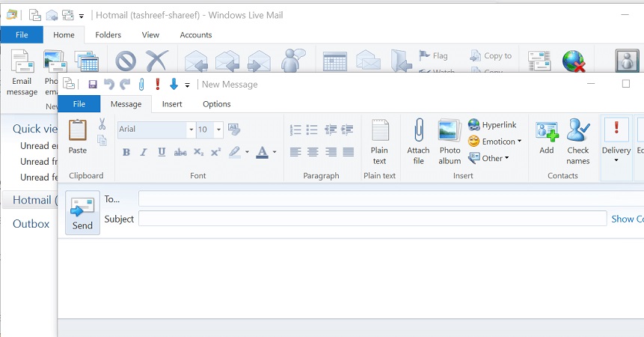Viewport: 644px width, 337px height.
Task: Click the Junk block icon in main window
Action: coord(126,61)
